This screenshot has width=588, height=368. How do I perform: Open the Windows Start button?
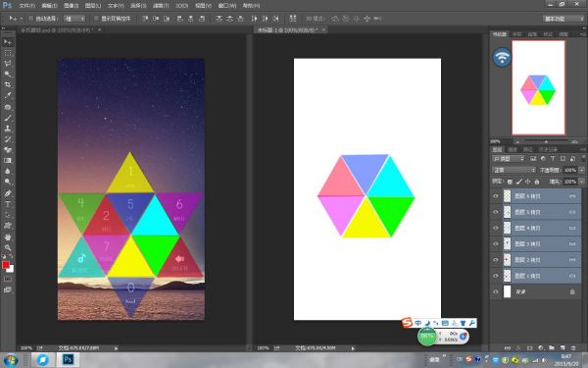click(x=11, y=360)
